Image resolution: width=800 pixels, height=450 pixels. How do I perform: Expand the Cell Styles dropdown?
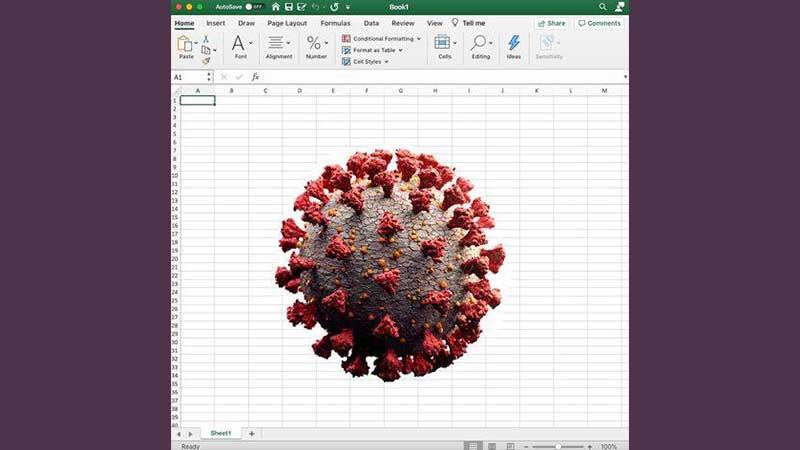pos(386,62)
